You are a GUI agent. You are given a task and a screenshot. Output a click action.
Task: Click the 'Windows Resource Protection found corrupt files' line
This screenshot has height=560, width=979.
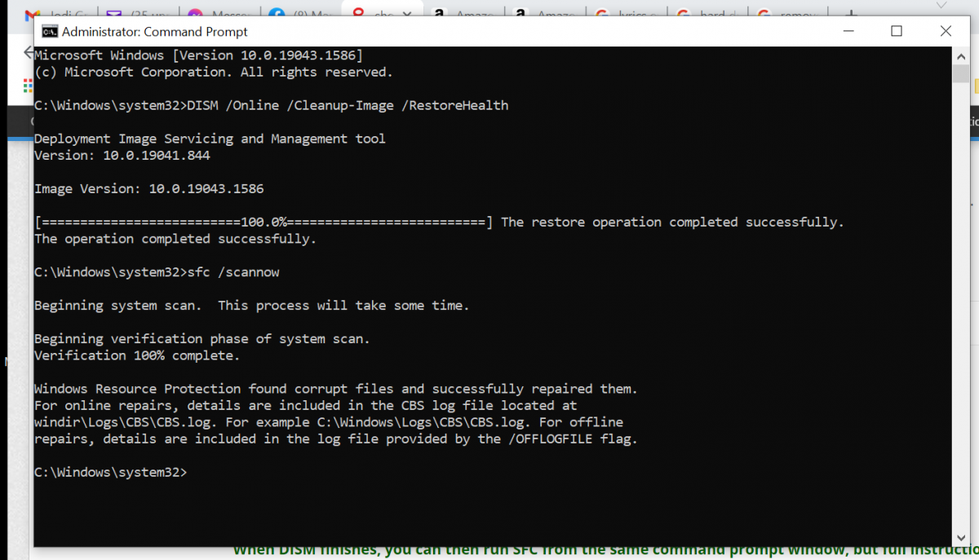pos(336,389)
